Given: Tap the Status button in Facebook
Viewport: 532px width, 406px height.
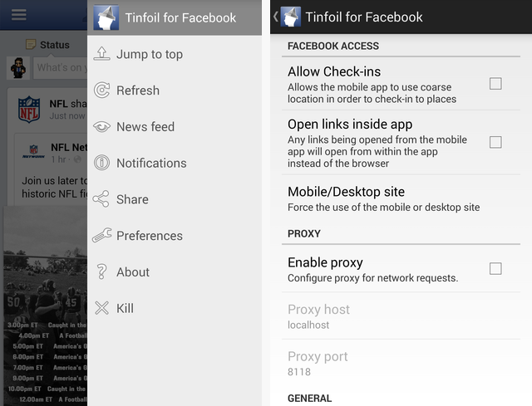Looking at the screenshot, I should coord(48,45).
